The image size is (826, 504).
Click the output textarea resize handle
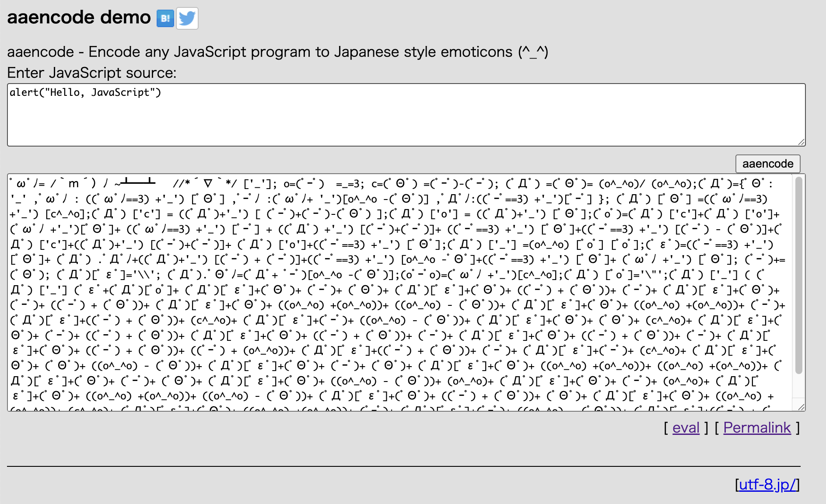coord(801,407)
